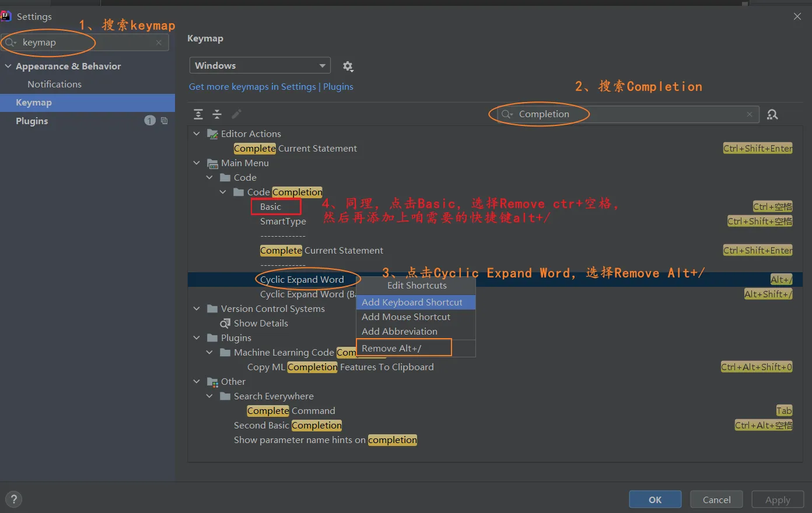Screen dimensions: 812x513
Task: Select Complete Command row
Action: tap(291, 411)
